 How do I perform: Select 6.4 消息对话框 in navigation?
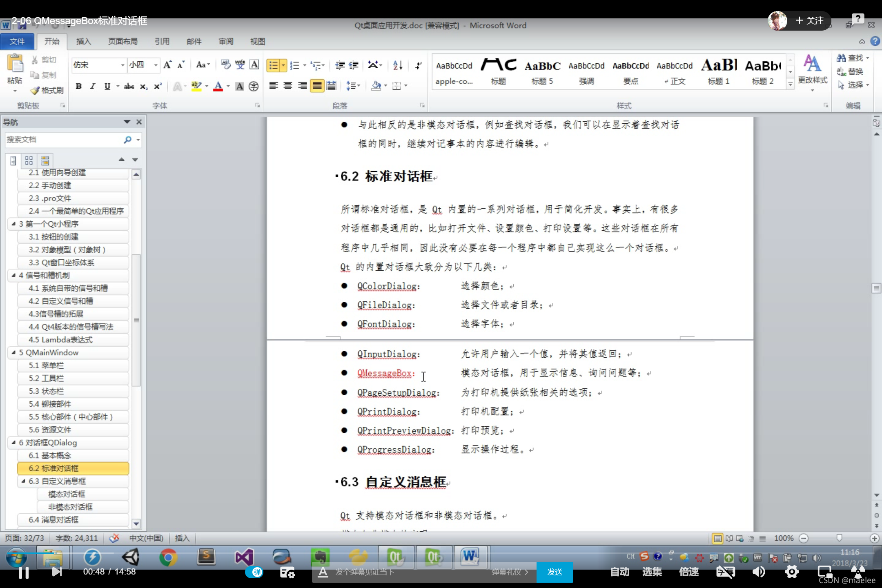click(73, 520)
